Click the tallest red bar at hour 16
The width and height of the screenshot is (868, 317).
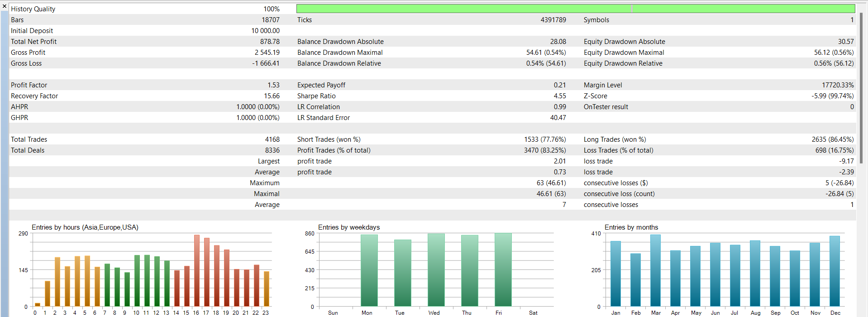197,270
